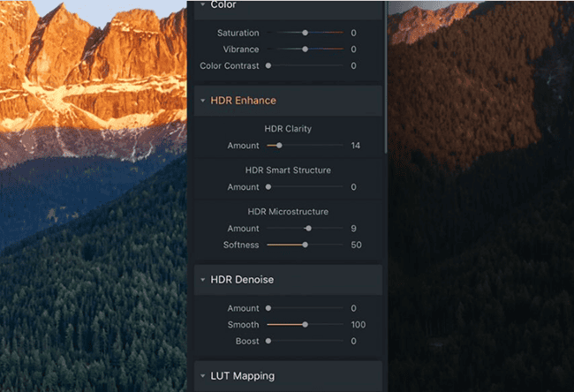Viewport: 574px width, 392px height.
Task: Click the Softness slider handle
Action: [x=305, y=245]
